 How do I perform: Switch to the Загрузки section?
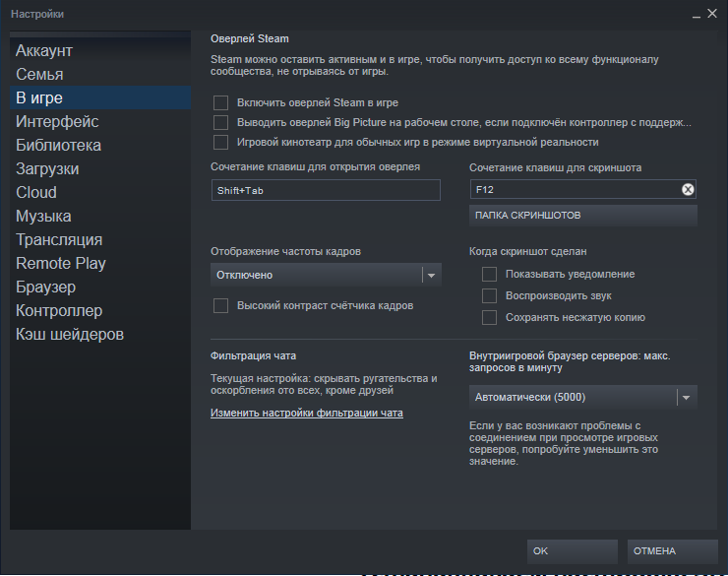(x=99, y=168)
